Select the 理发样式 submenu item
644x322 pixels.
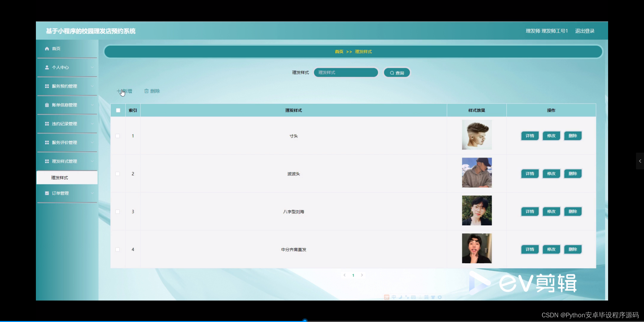click(x=67, y=177)
